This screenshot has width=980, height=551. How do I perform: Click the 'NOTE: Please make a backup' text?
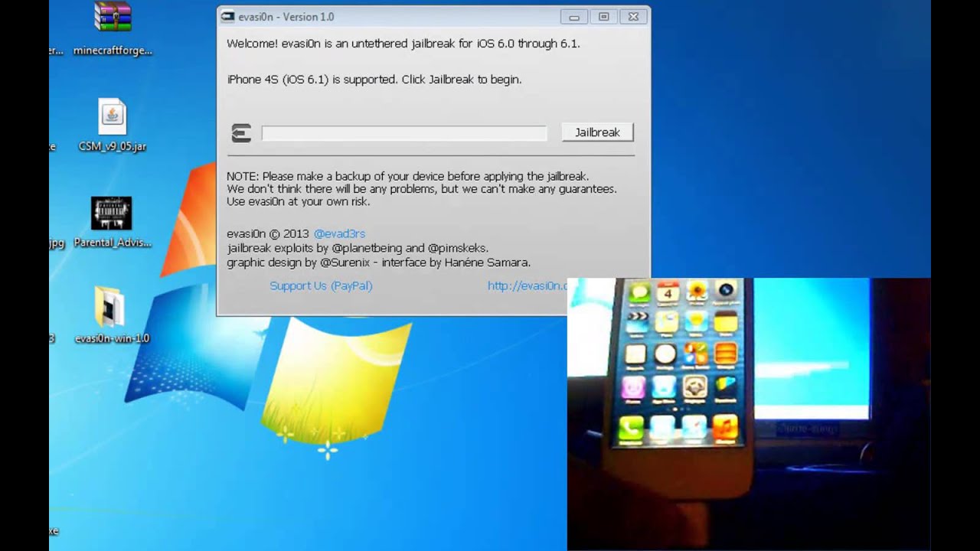(x=407, y=176)
